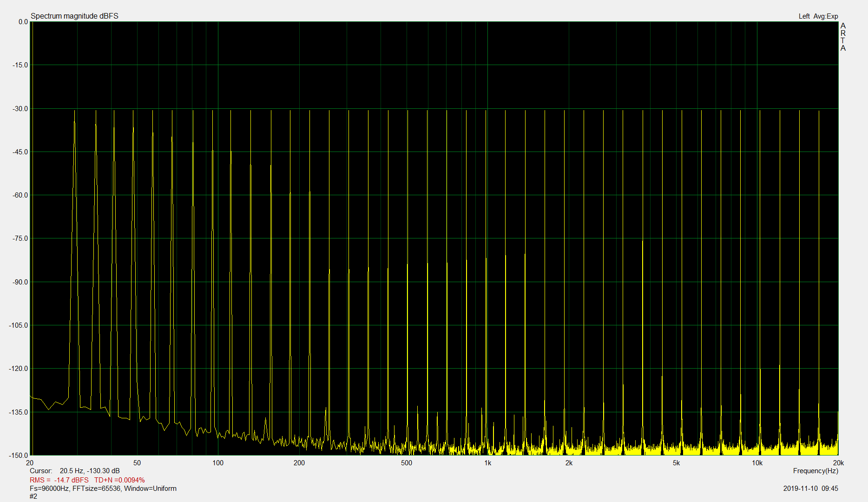Image resolution: width=868 pixels, height=502 pixels.
Task: Click the 200 Hz frequency axis label
Action: click(x=299, y=463)
